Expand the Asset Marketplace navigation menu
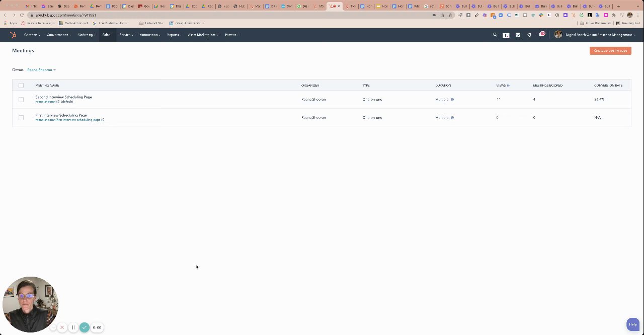 coord(203,35)
